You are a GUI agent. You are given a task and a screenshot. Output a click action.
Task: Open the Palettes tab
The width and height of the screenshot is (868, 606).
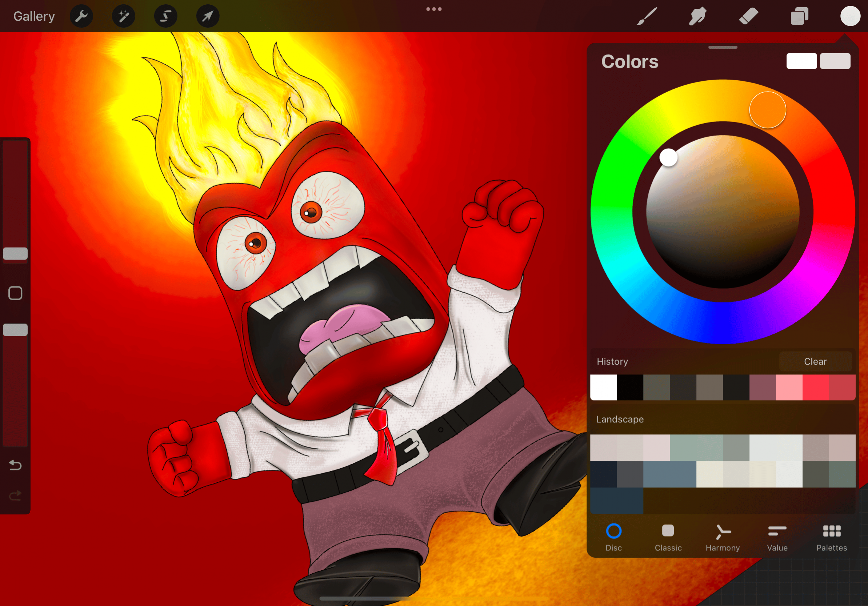pyautogui.click(x=832, y=538)
